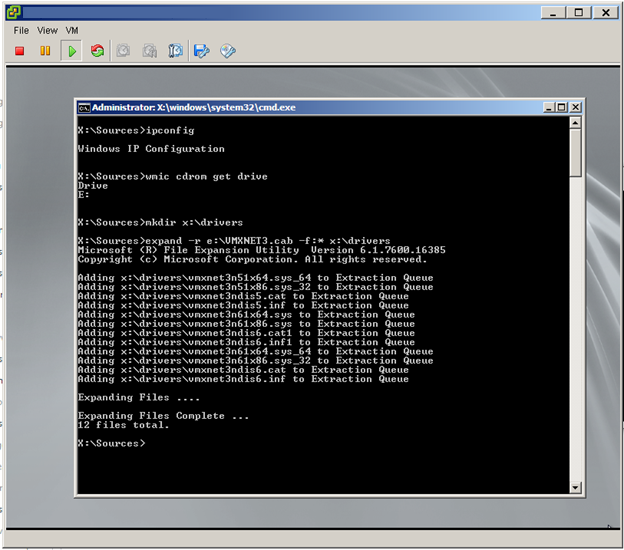Click the 'vmxnet3ndis6.cat1' line

coord(246,333)
